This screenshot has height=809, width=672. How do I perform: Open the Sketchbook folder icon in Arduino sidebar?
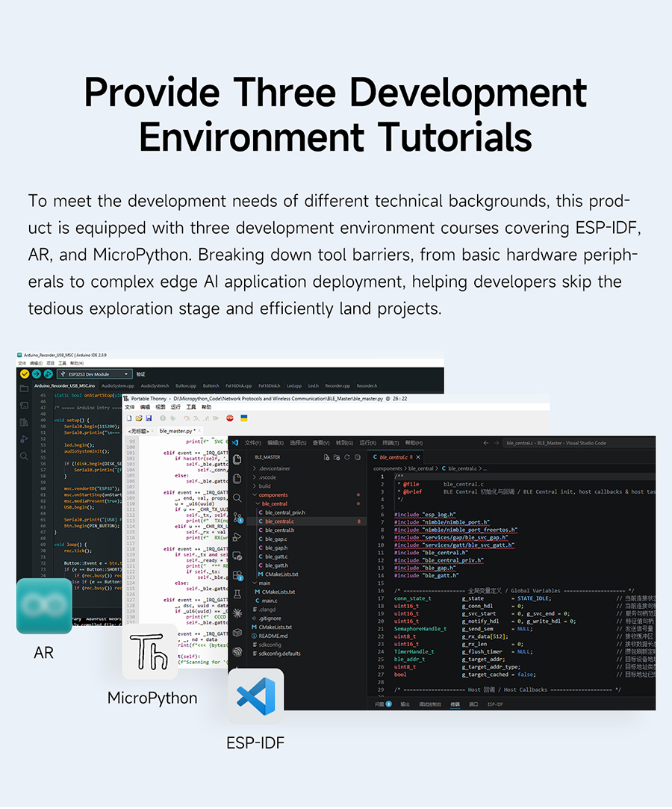(24, 388)
